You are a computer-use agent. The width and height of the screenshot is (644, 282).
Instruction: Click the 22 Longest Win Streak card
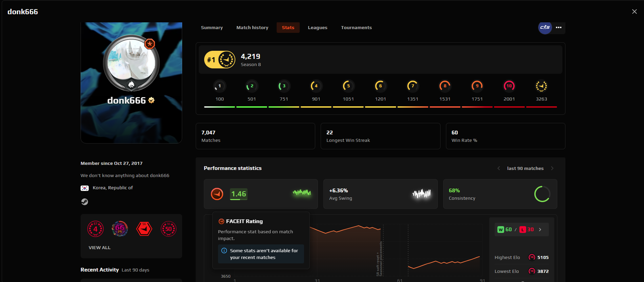(x=380, y=136)
